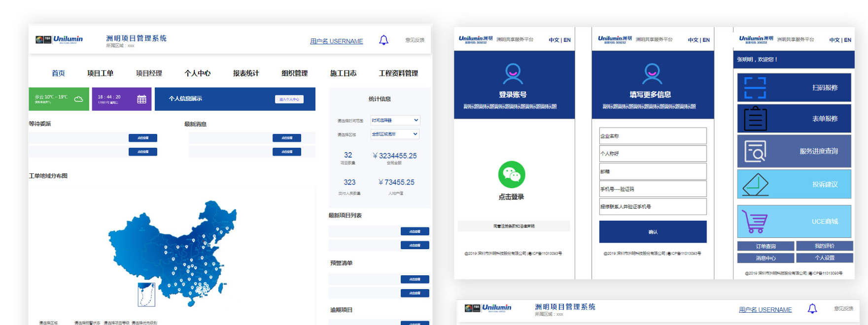Viewport: 868px width, 325px height.
Task: Click the ¥3234455.25 contract amount value
Action: [394, 156]
